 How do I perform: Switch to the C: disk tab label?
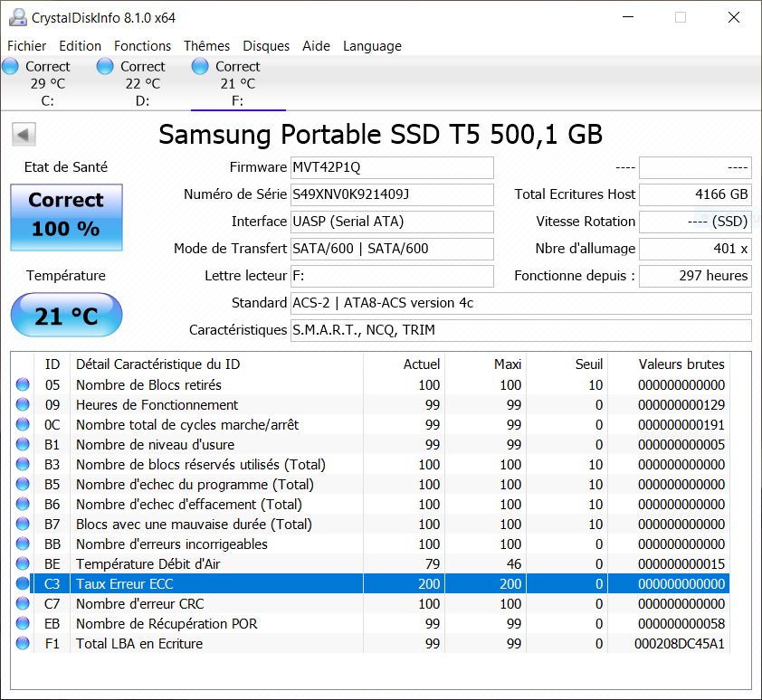[48, 101]
